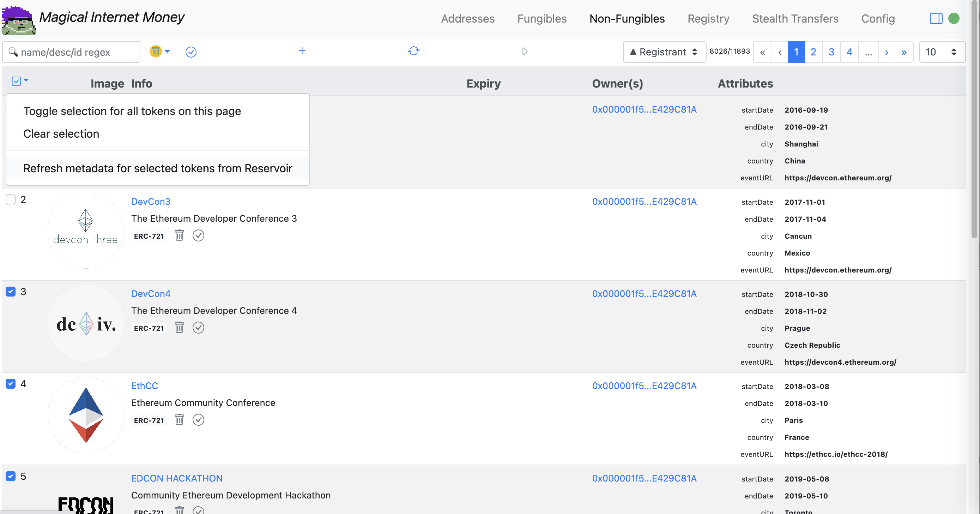
Task: Uncheck the checkbox for row 5
Action: tap(11, 476)
